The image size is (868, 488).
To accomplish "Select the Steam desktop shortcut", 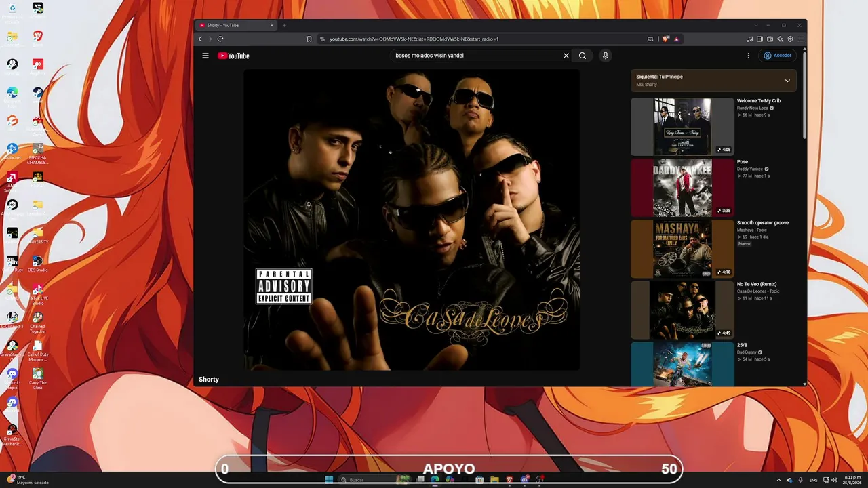I will 38,95.
